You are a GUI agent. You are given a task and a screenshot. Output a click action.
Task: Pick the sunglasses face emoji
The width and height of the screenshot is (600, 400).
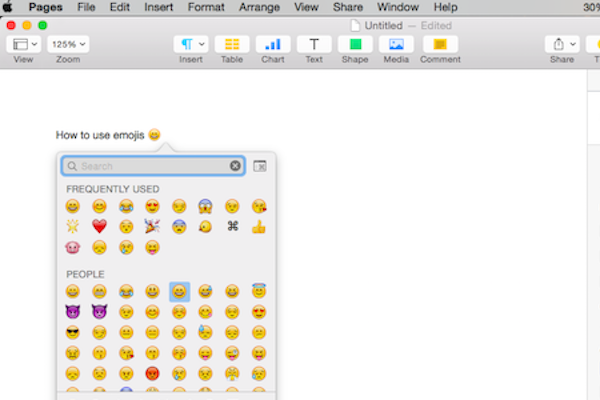(73, 333)
